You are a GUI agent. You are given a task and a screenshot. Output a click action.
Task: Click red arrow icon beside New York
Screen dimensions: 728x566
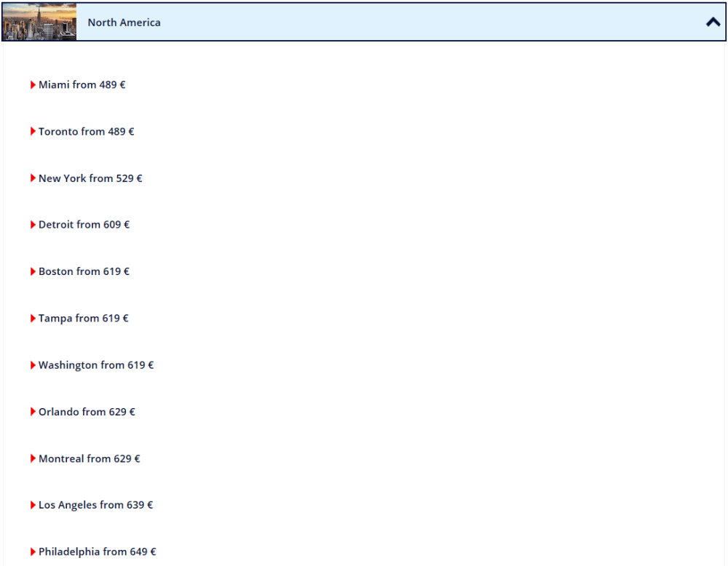point(33,178)
